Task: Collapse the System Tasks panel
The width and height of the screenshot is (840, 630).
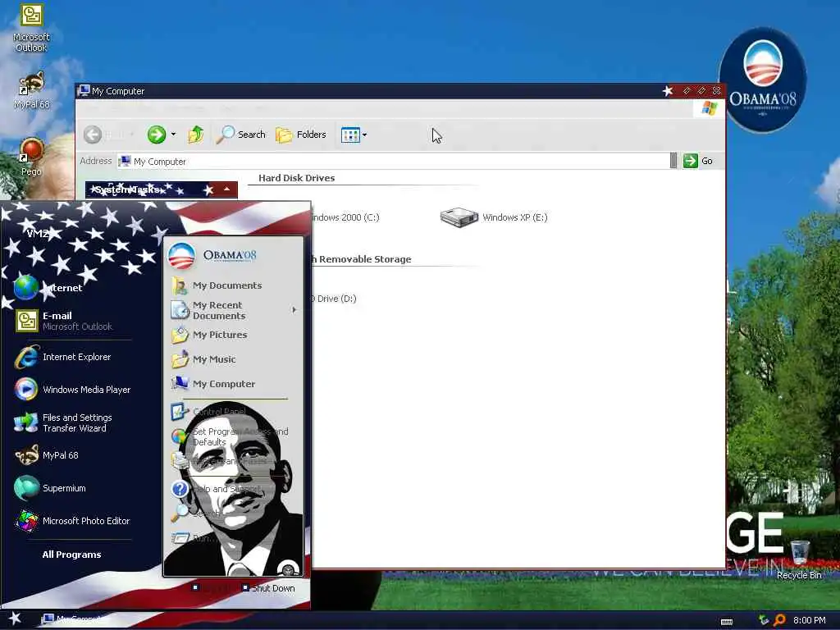Action: point(226,189)
